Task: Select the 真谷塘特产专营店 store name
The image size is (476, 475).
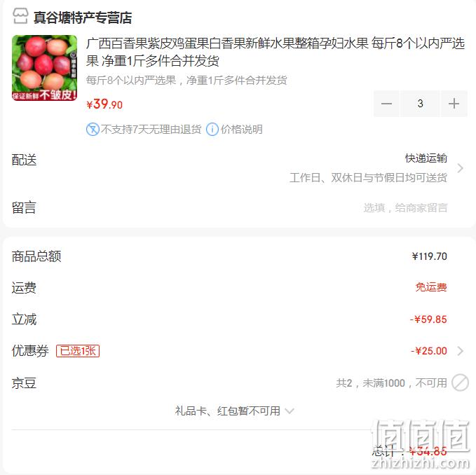Action: tap(83, 18)
